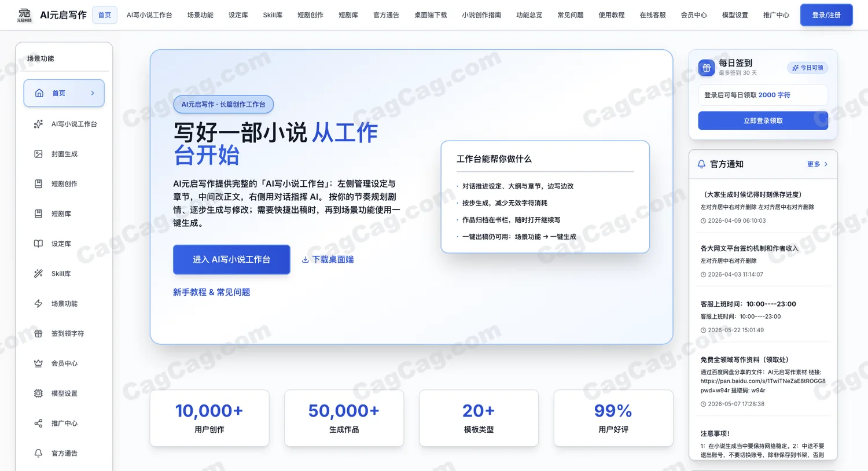The height and width of the screenshot is (471, 868).
Task: Click the 模型设置 chip icon
Action: coord(38,393)
